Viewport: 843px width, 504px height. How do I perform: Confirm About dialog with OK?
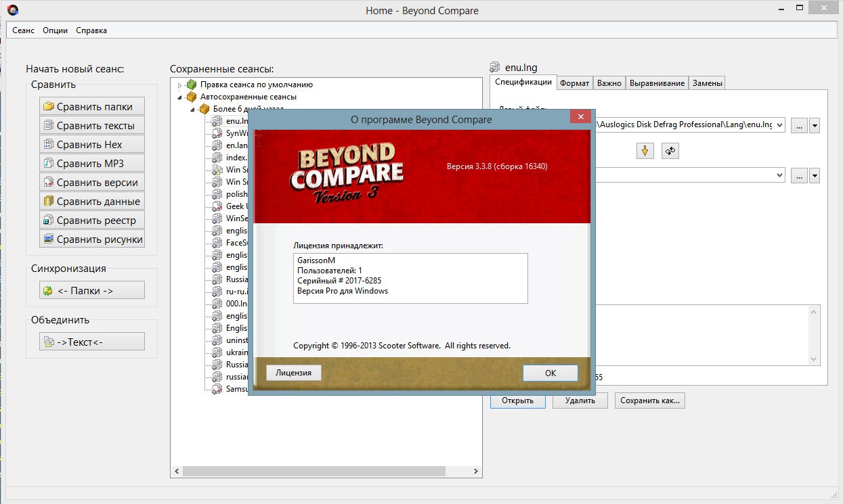[550, 373]
